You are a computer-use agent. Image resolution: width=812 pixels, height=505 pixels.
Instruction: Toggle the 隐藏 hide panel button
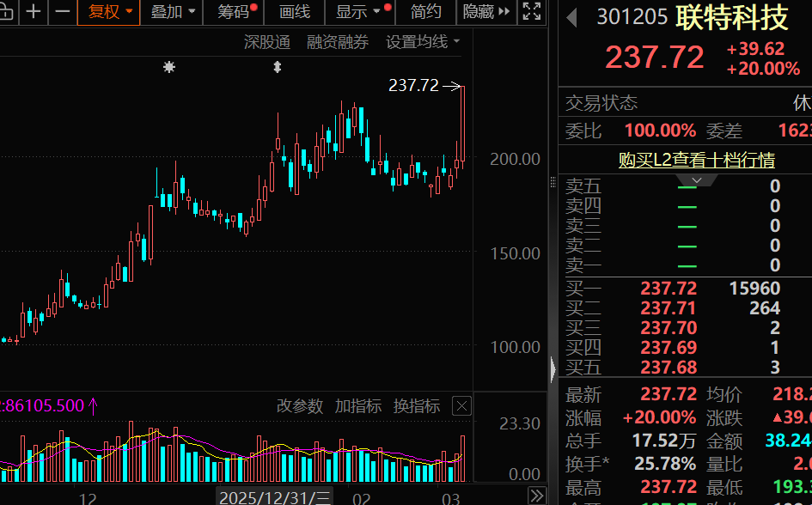click(x=486, y=12)
